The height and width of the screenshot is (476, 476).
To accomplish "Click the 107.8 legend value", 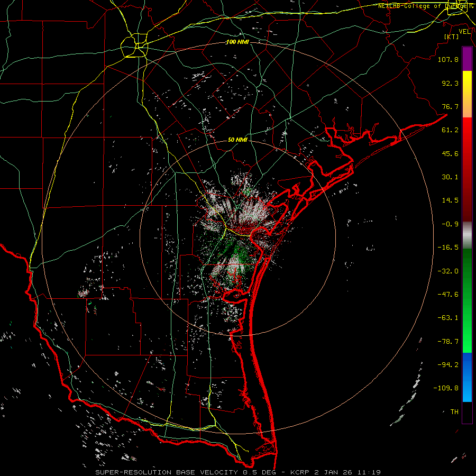I will [448, 59].
